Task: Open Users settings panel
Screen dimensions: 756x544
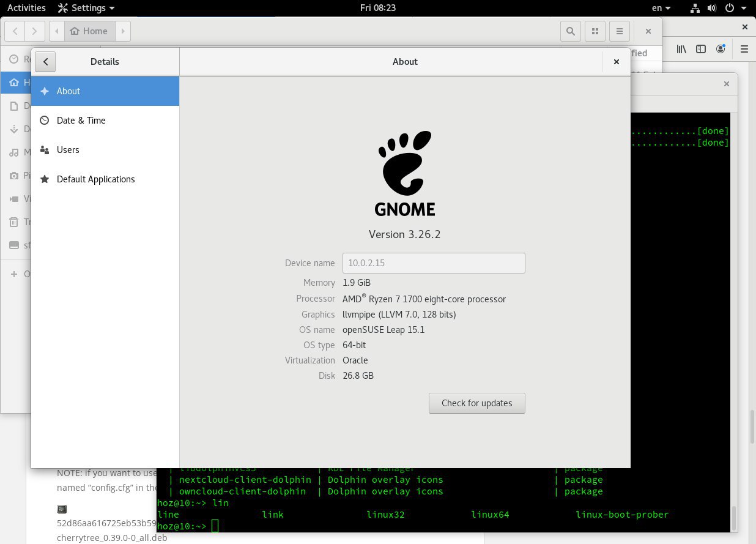Action: [x=105, y=150]
